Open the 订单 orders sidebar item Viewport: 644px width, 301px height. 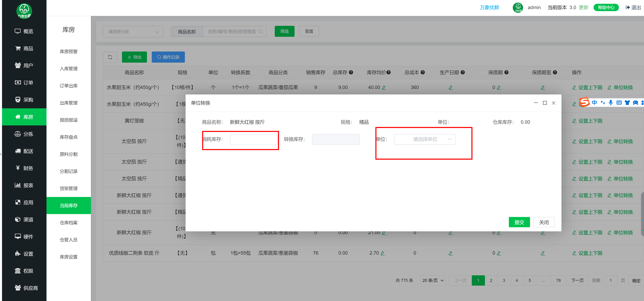click(24, 83)
